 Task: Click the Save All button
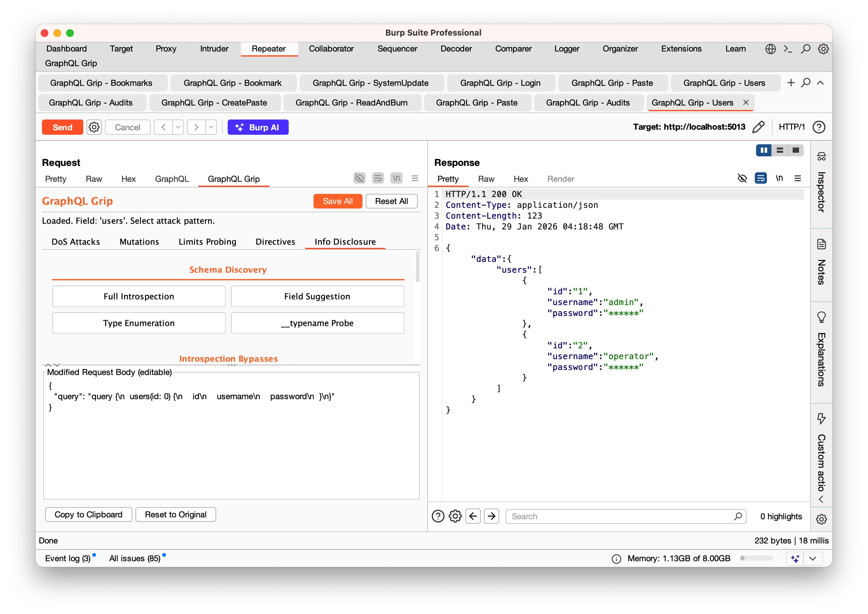coord(337,201)
